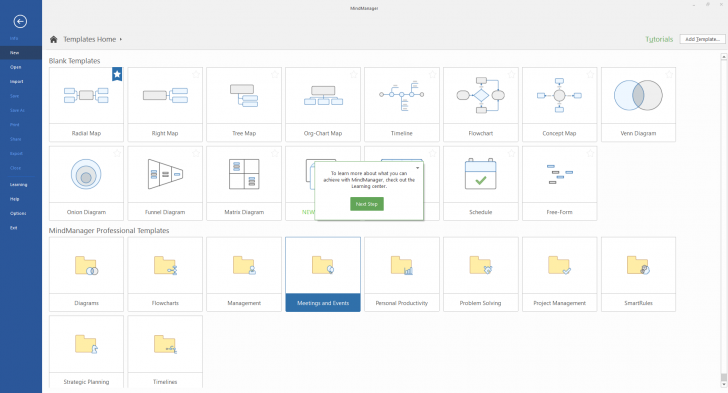Click the Templates Home house icon
The image size is (728, 393).
(53, 39)
